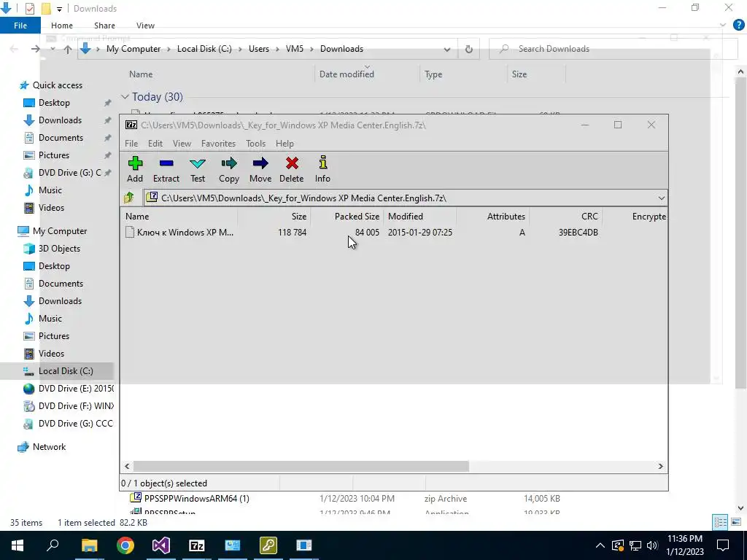Switch Explorer to details view icon
This screenshot has width=747, height=560.
coord(720,522)
